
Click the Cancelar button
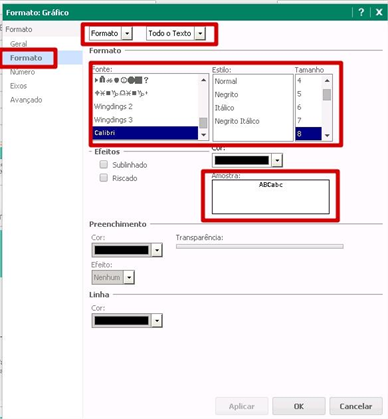(356, 406)
